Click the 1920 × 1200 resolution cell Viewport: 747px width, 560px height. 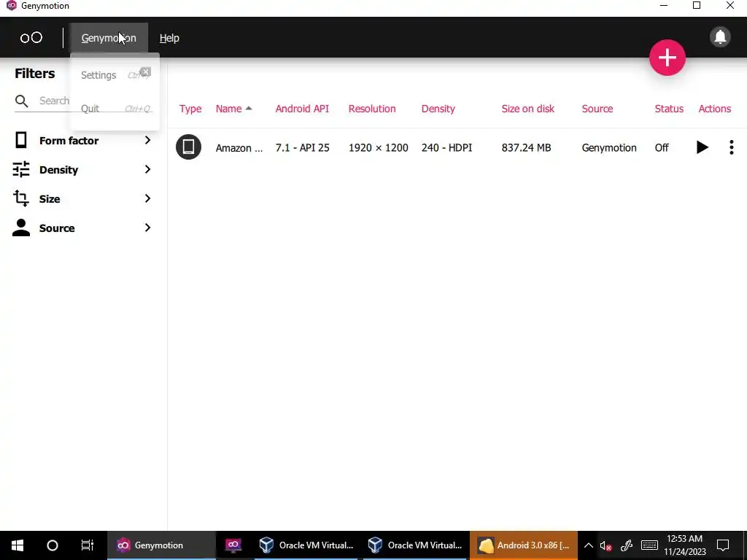(x=379, y=147)
